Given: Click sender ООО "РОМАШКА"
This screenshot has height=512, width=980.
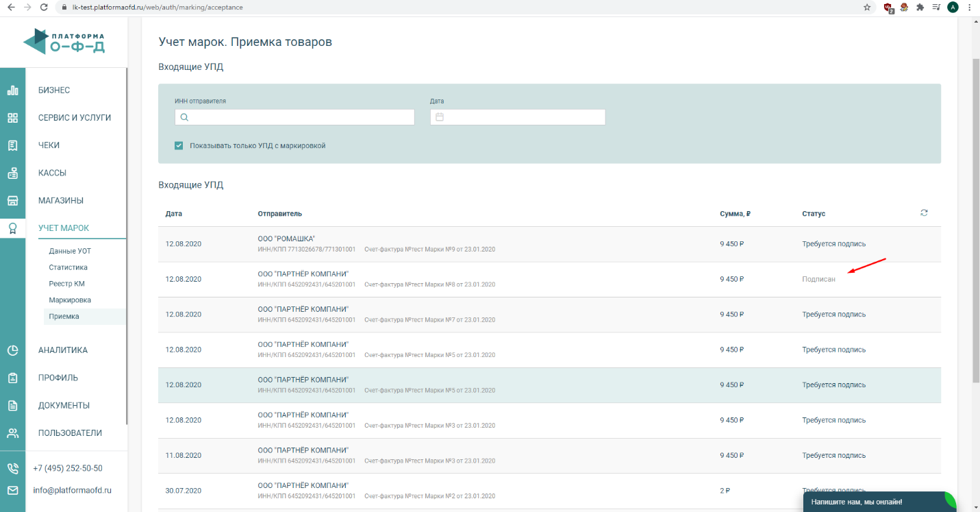Looking at the screenshot, I should pos(286,239).
